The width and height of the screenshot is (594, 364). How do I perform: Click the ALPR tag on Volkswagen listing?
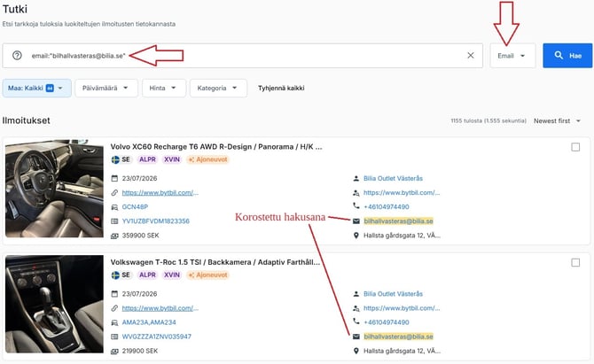pyautogui.click(x=147, y=275)
